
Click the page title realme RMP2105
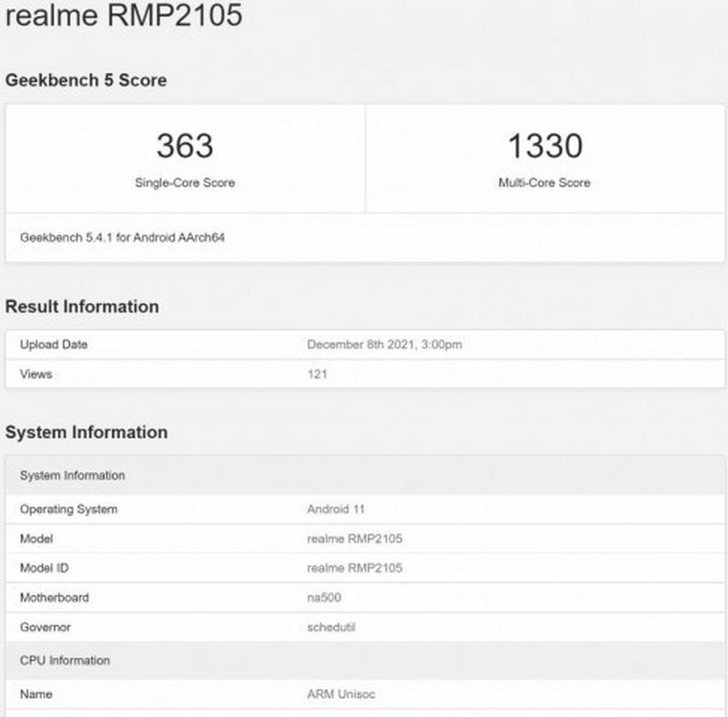pyautogui.click(x=124, y=14)
